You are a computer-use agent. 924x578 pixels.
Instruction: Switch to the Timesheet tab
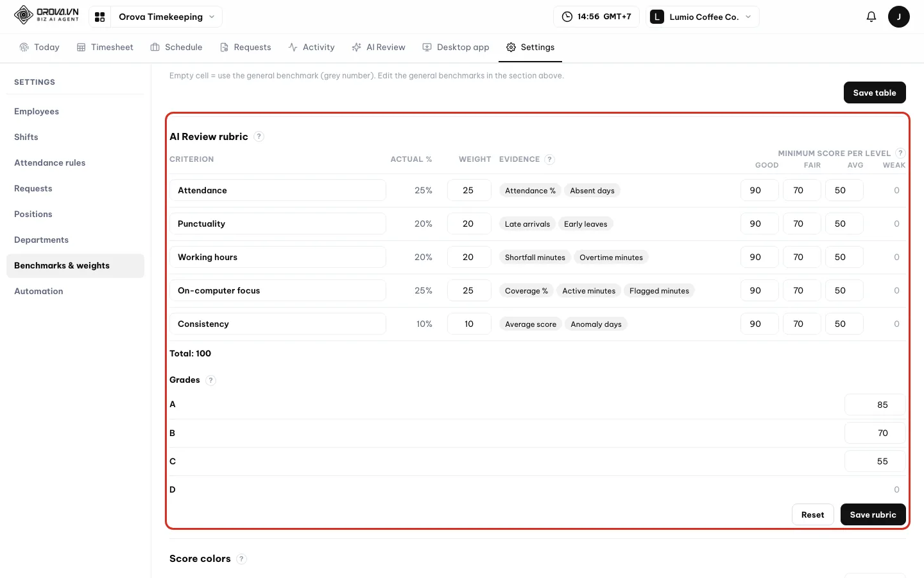(x=105, y=48)
